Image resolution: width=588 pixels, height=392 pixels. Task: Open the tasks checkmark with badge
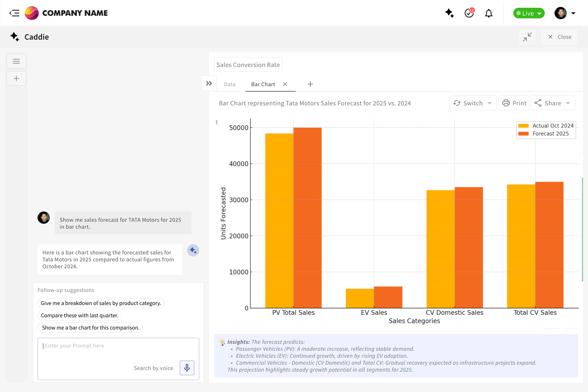[469, 13]
